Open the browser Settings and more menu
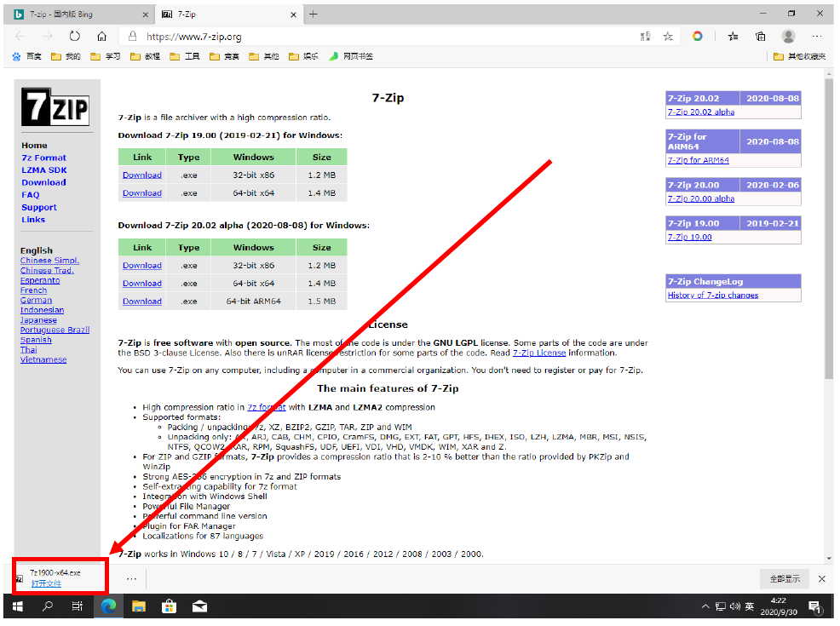The width and height of the screenshot is (840, 626). 816,37
